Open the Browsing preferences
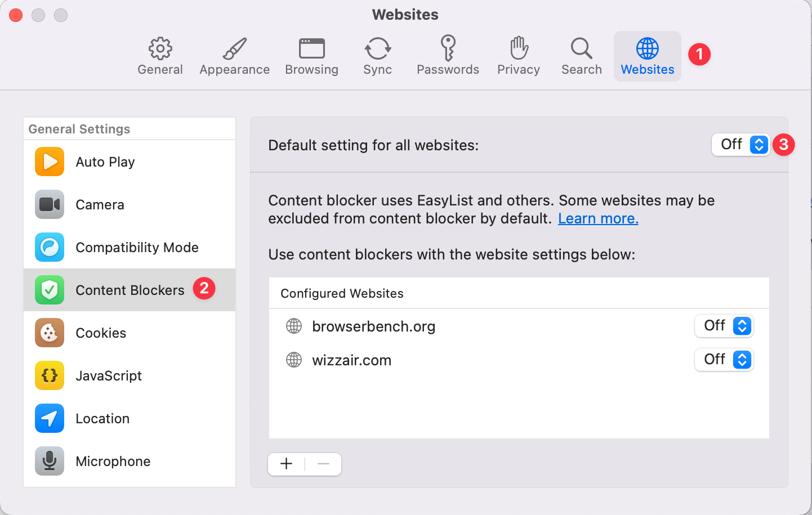 311,55
